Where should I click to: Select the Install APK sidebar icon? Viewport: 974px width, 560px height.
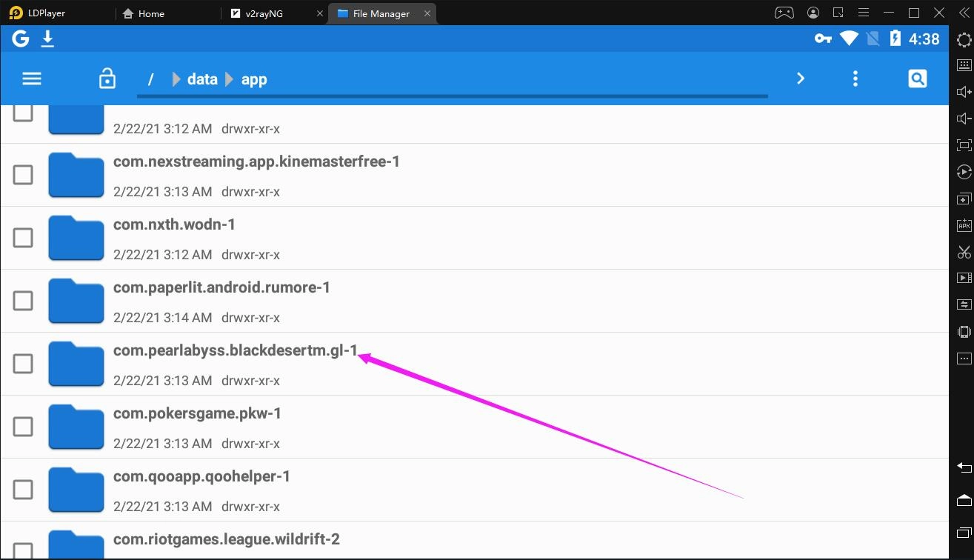pos(963,225)
